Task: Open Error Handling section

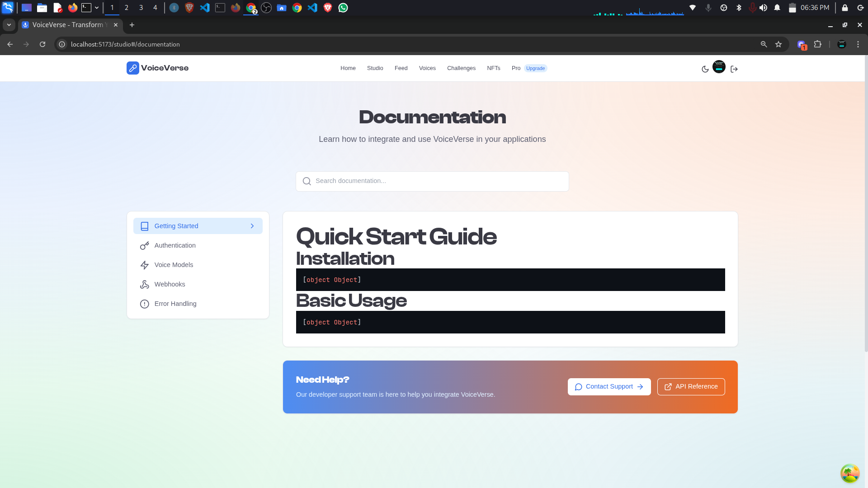Action: (x=175, y=304)
